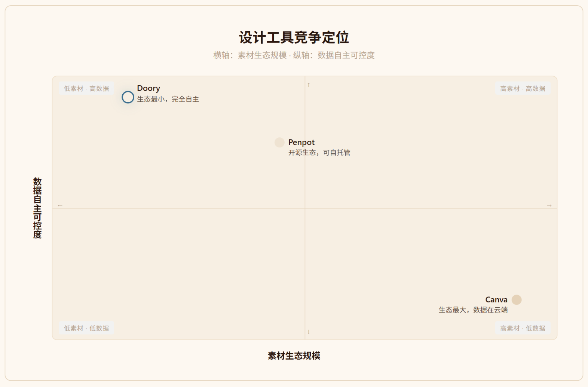Select the Penpot label text
Viewport: 588px width, 387px height.
point(301,142)
